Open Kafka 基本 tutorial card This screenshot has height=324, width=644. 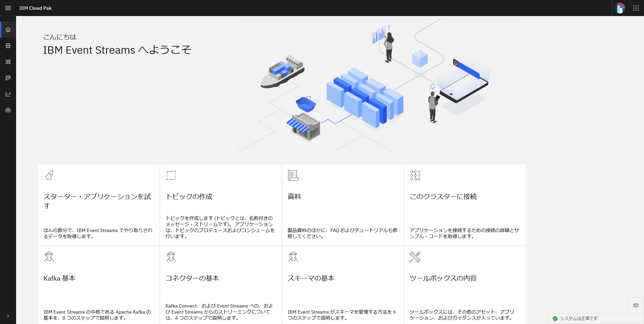99,285
